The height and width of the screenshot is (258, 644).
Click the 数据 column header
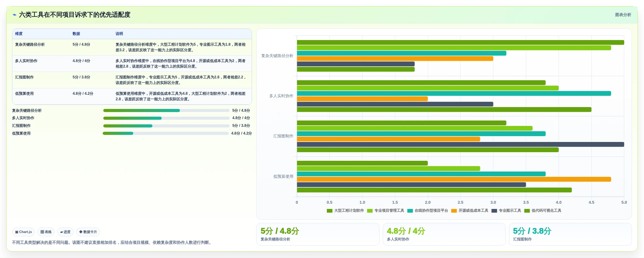pyautogui.click(x=76, y=34)
